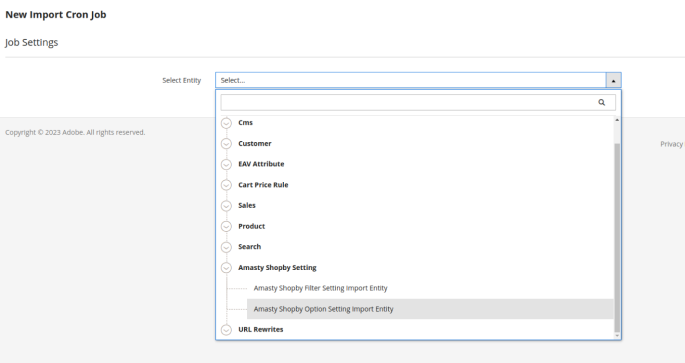Screen dimensions: 685x363
Task: Expand the Cms chevron circle icon
Action: 226,123
